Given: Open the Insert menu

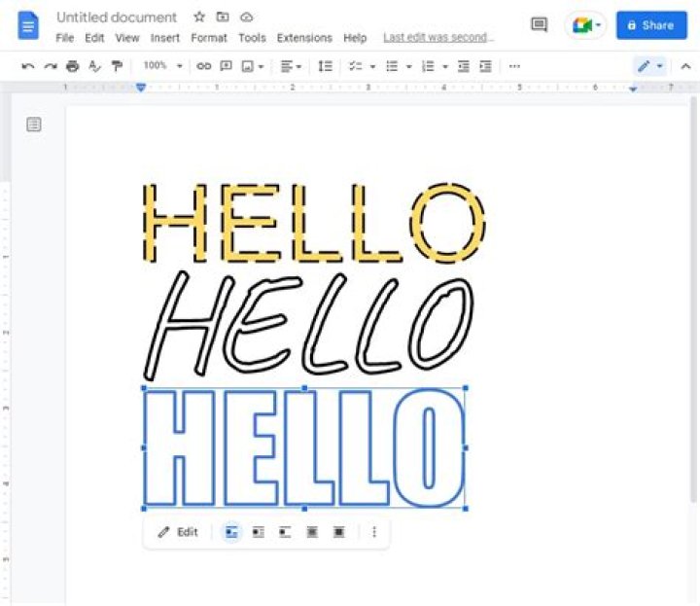Looking at the screenshot, I should coord(165,38).
